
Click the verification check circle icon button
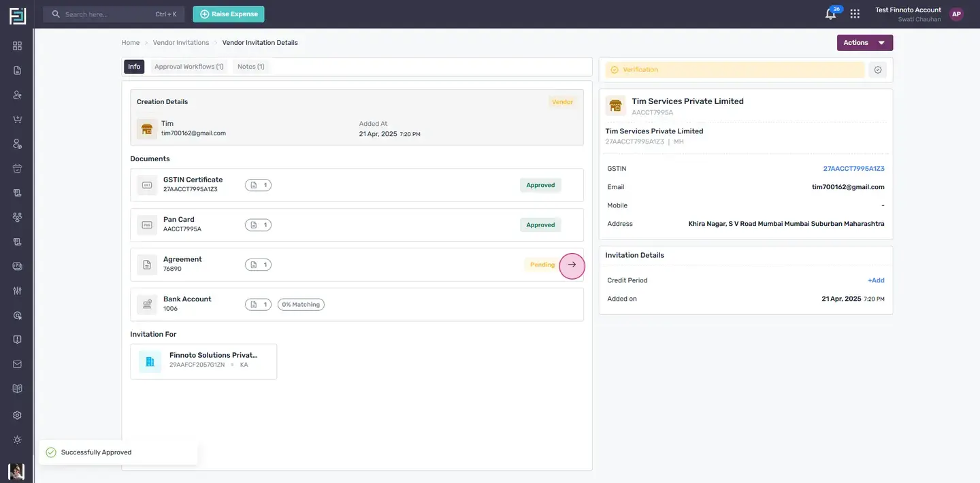tap(878, 69)
